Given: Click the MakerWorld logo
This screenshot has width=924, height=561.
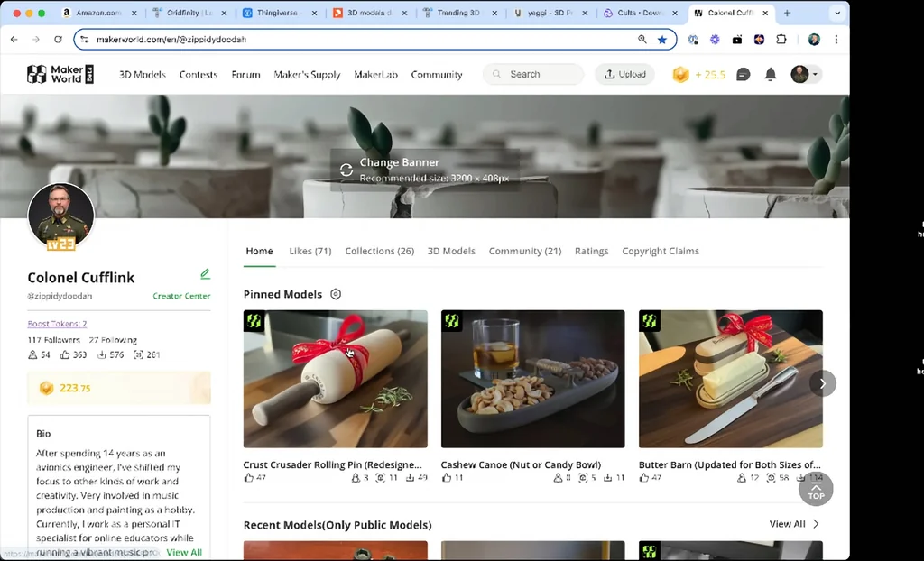Looking at the screenshot, I should [x=60, y=74].
